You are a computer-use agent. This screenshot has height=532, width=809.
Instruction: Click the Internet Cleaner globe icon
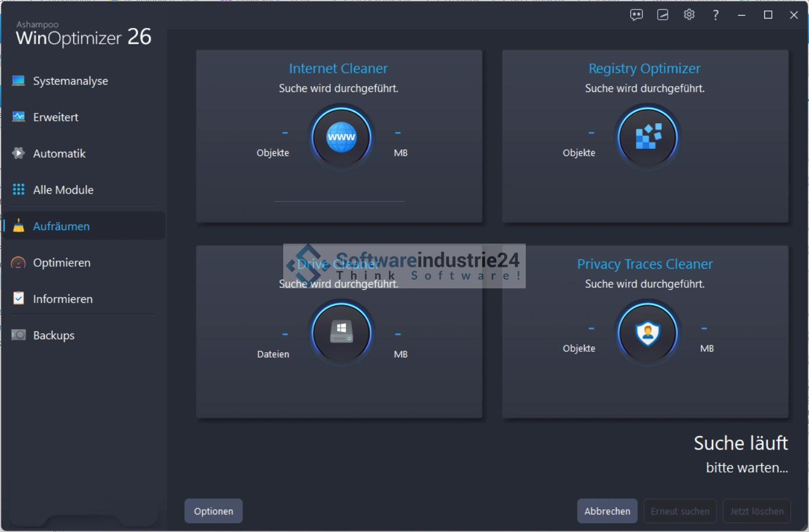coord(341,137)
